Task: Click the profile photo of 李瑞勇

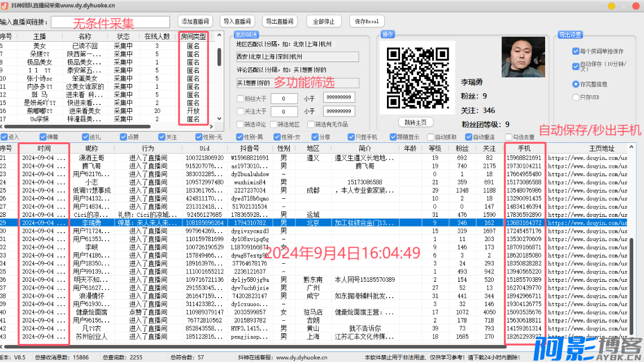Action: [523, 57]
